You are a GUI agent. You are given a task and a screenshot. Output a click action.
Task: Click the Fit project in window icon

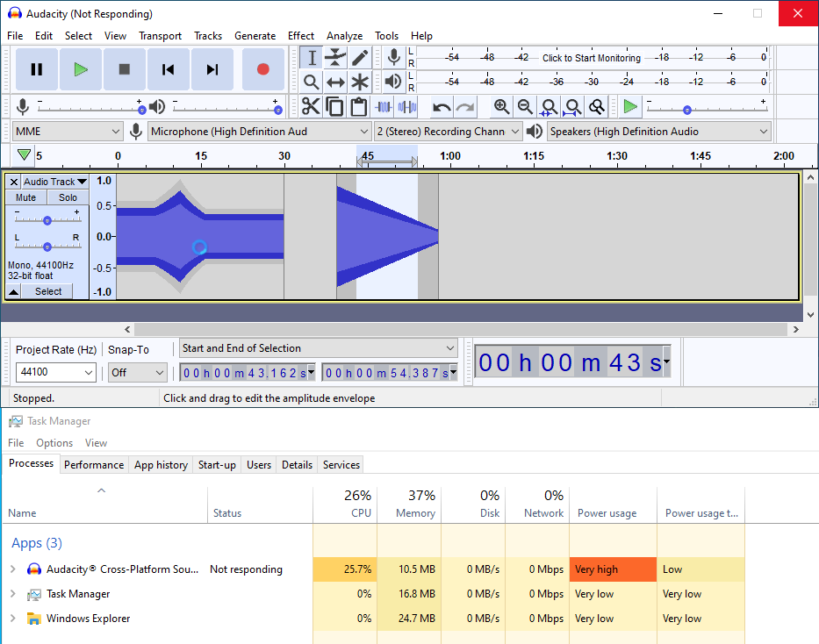[572, 106]
